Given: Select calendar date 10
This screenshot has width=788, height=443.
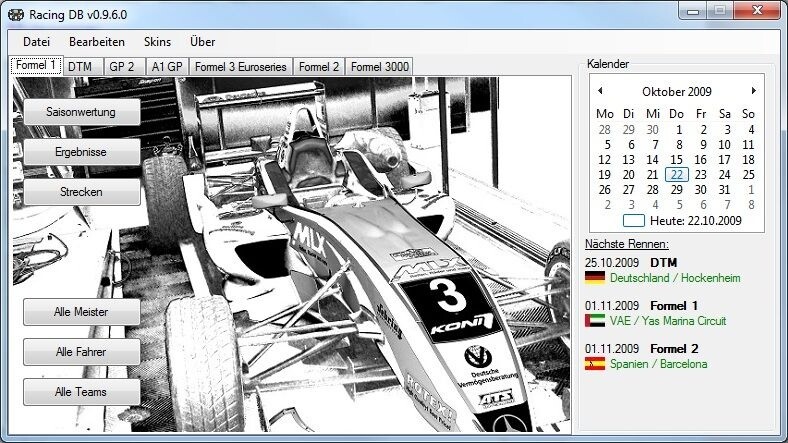Looking at the screenshot, I should 724,145.
